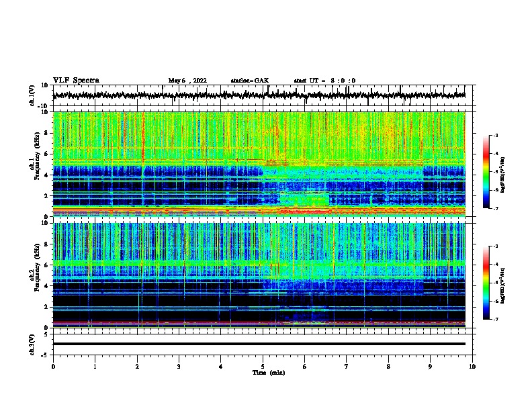
Task: Click the "VLF Spectra" title text
Action: click(x=76, y=81)
